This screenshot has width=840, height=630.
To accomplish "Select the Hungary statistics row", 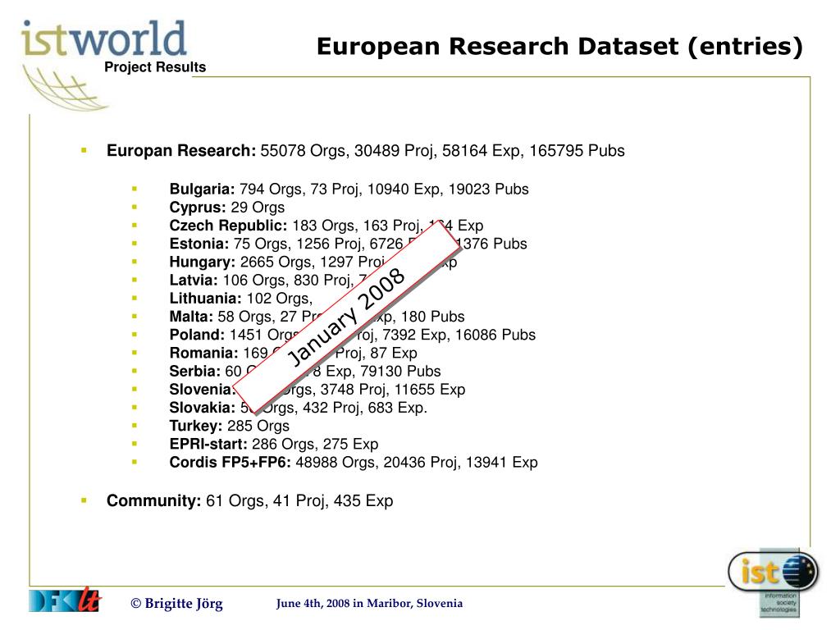I will 313,262.
